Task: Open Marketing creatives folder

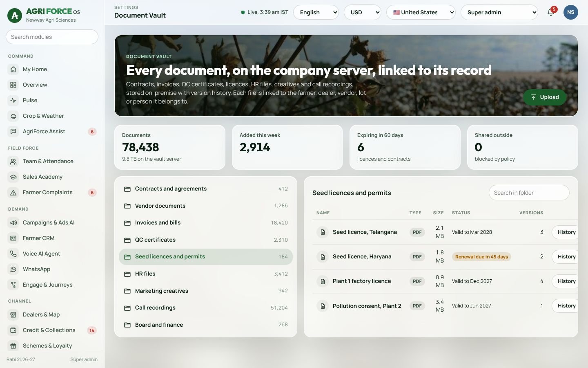Action: point(206,291)
